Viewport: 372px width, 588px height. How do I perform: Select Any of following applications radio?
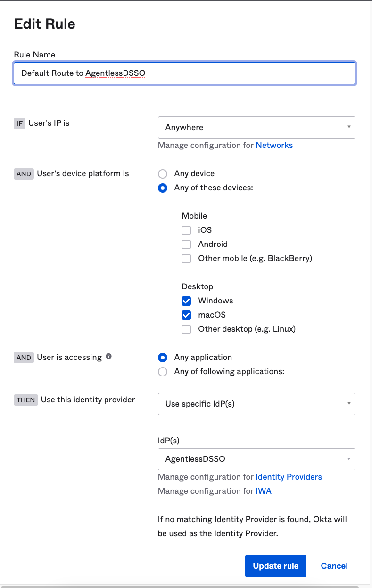click(x=163, y=372)
